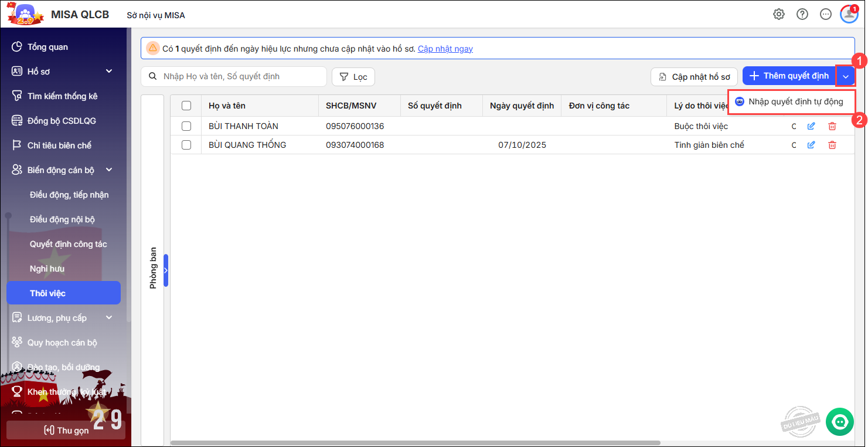The height and width of the screenshot is (447, 868).
Task: Click the horizontal table scrollbar
Action: point(415,443)
